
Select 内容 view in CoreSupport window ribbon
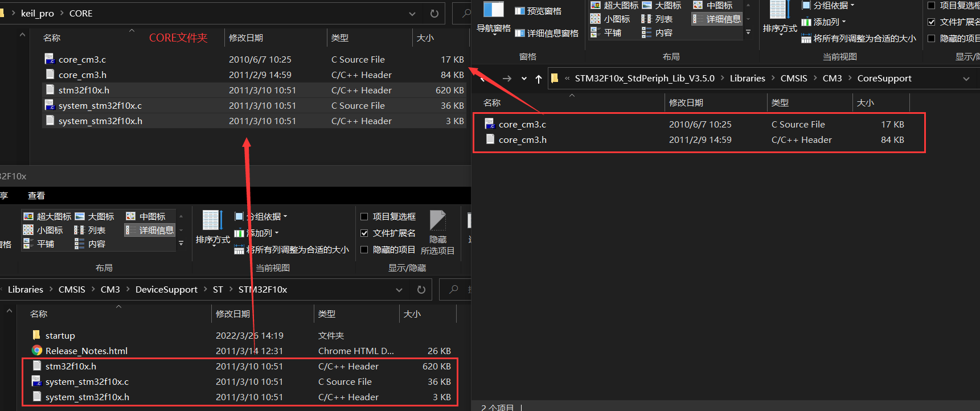(x=657, y=32)
